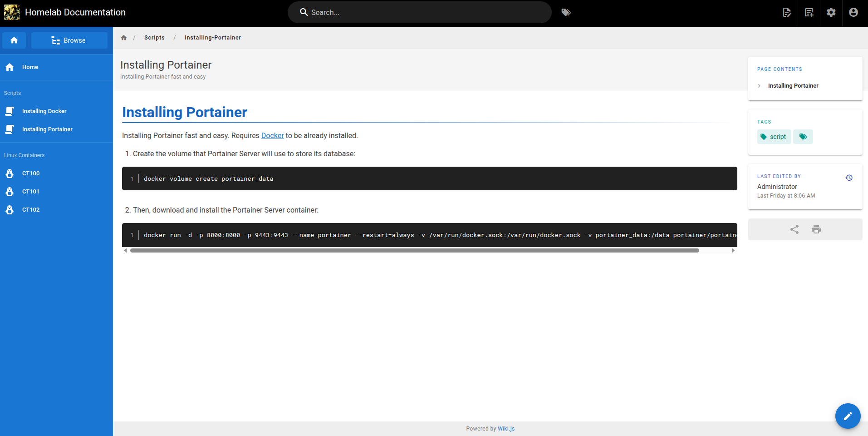Open the administration gear icon

coord(831,12)
